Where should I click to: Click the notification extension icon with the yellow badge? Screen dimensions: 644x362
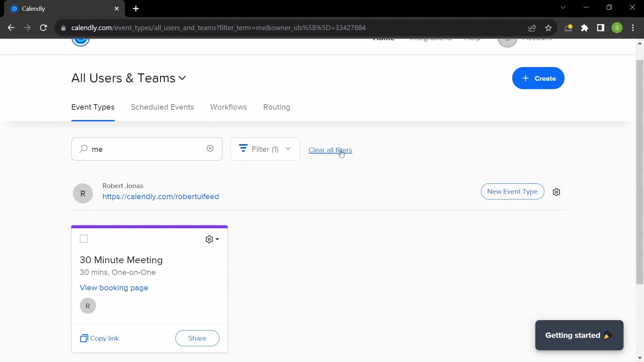(x=569, y=28)
